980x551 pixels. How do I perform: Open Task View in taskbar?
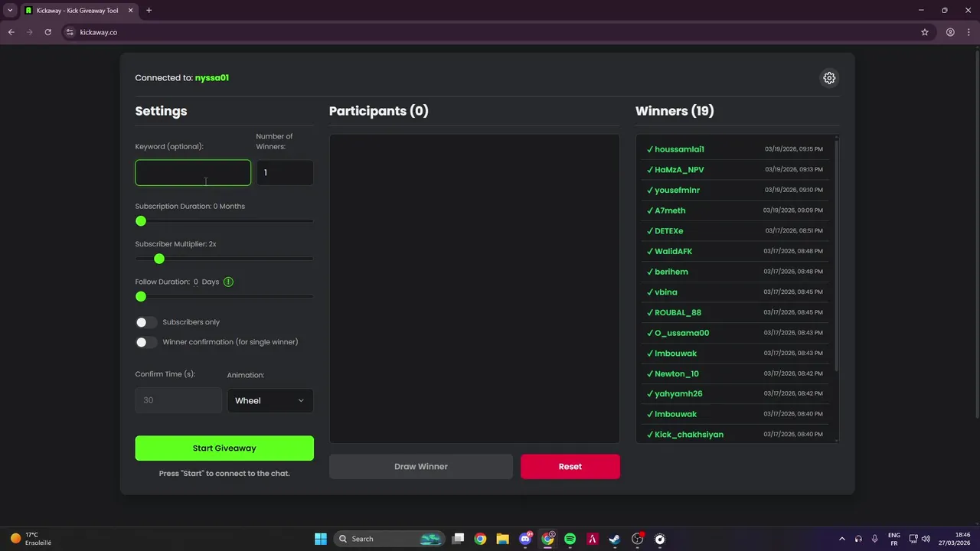(458, 539)
